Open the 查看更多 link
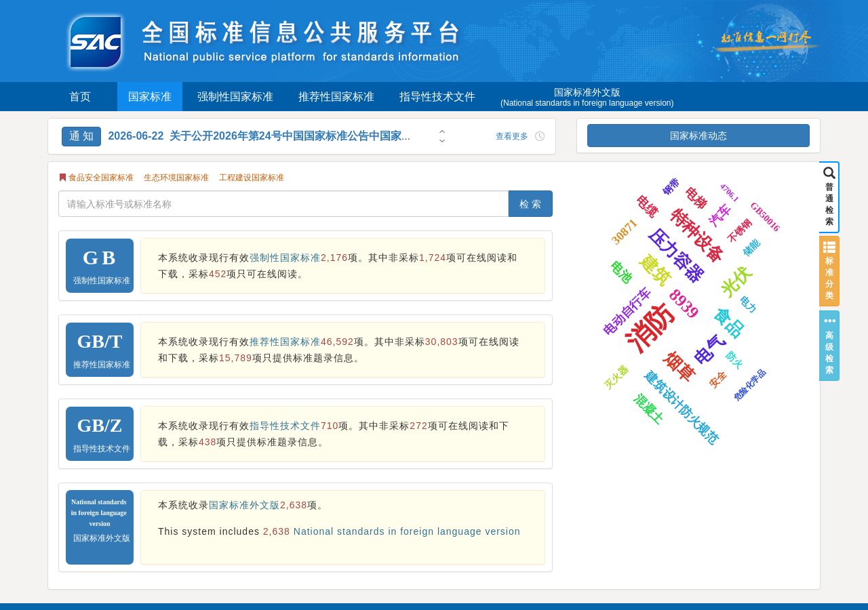Viewport: 868px width, 610px height. 512,136
